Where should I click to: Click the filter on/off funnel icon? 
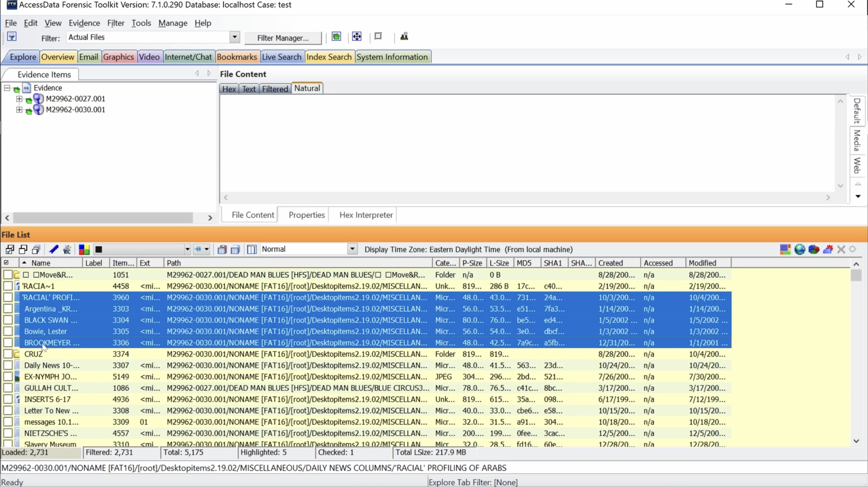(x=12, y=36)
